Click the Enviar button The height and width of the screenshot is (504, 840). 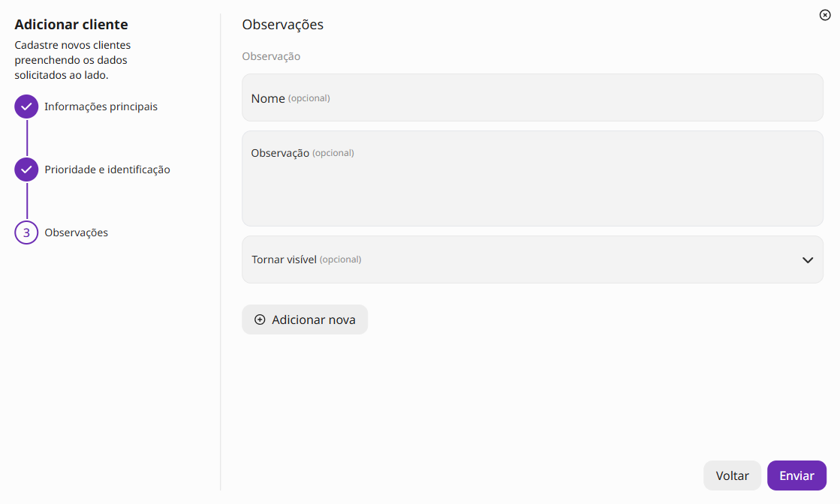tap(796, 475)
